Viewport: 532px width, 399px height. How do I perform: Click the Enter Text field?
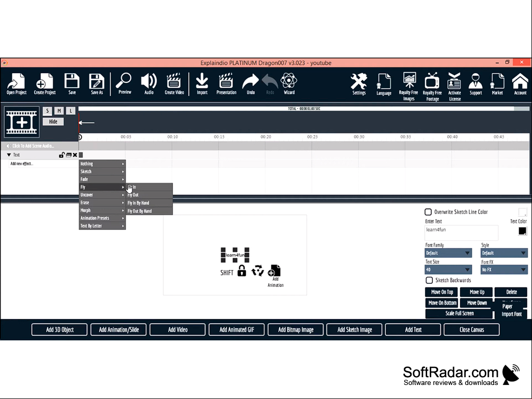[461, 233]
